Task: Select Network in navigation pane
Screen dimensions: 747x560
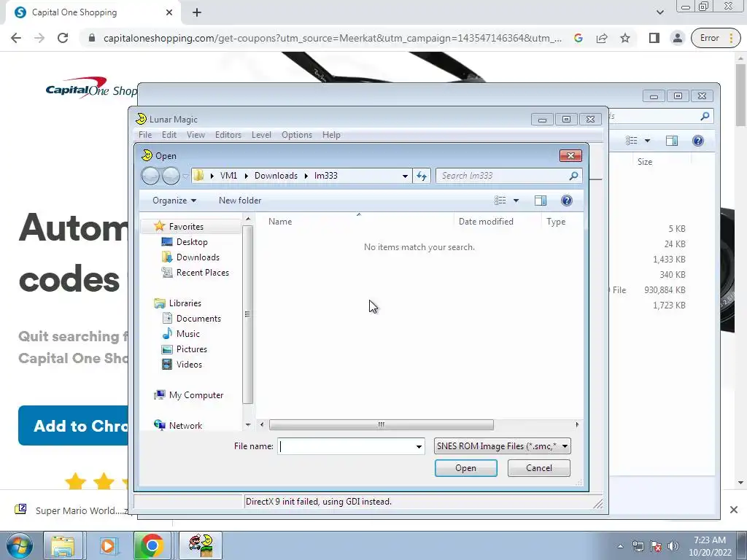Action: click(x=185, y=425)
